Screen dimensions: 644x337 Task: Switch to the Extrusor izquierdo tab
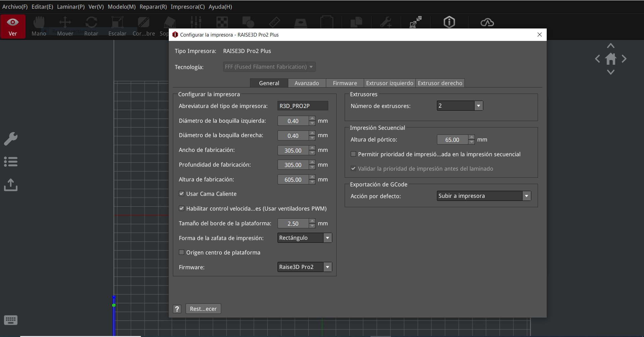[x=390, y=83]
